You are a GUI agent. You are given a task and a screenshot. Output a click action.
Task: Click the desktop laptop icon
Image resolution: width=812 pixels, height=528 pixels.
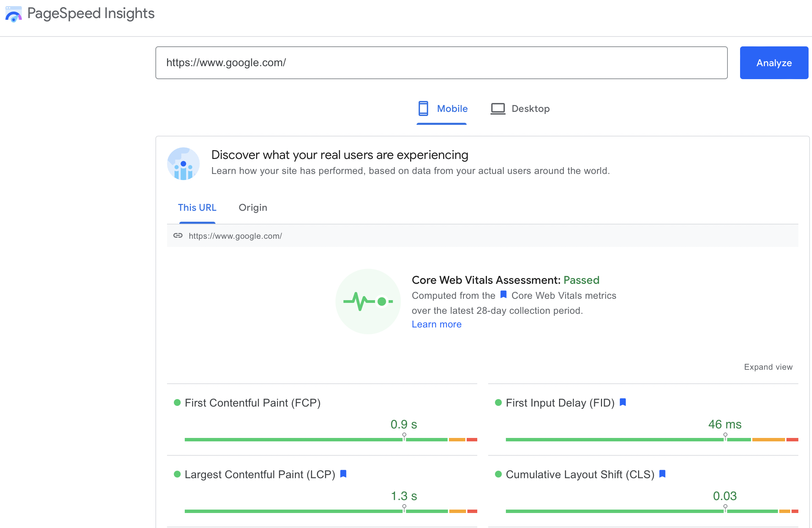point(498,108)
